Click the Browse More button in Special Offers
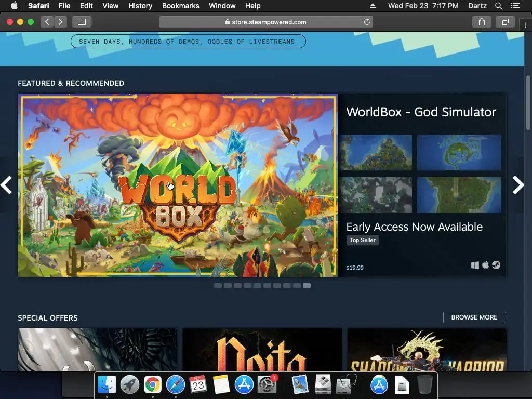This screenshot has width=532, height=399. (474, 317)
